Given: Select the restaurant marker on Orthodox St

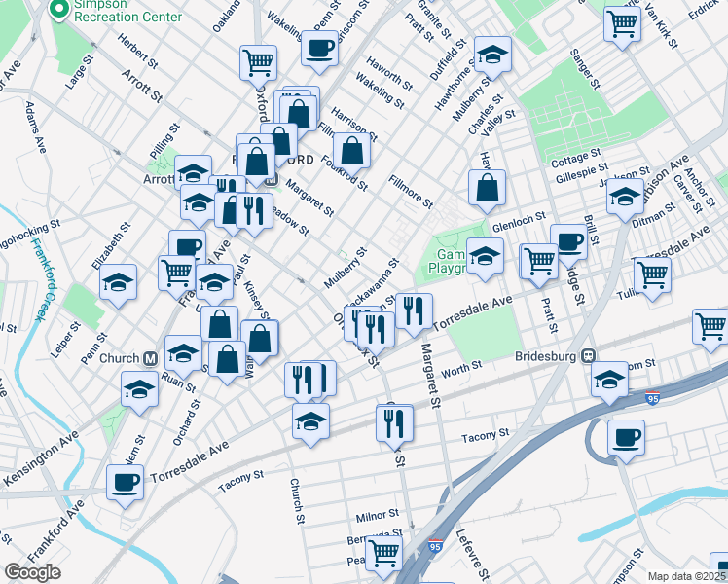Looking at the screenshot, I should (376, 330).
